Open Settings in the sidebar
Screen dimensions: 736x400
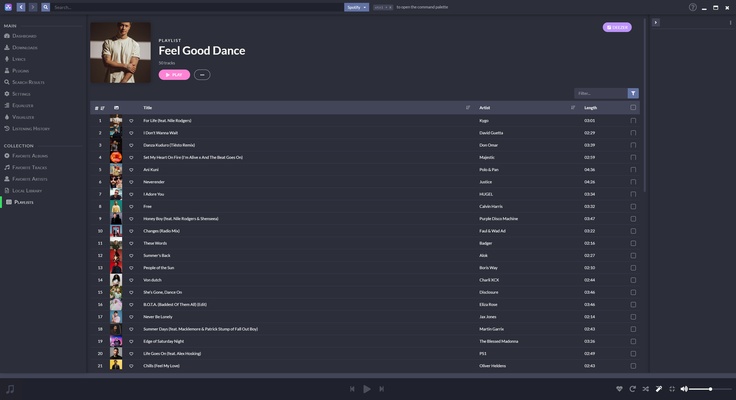coord(17,94)
